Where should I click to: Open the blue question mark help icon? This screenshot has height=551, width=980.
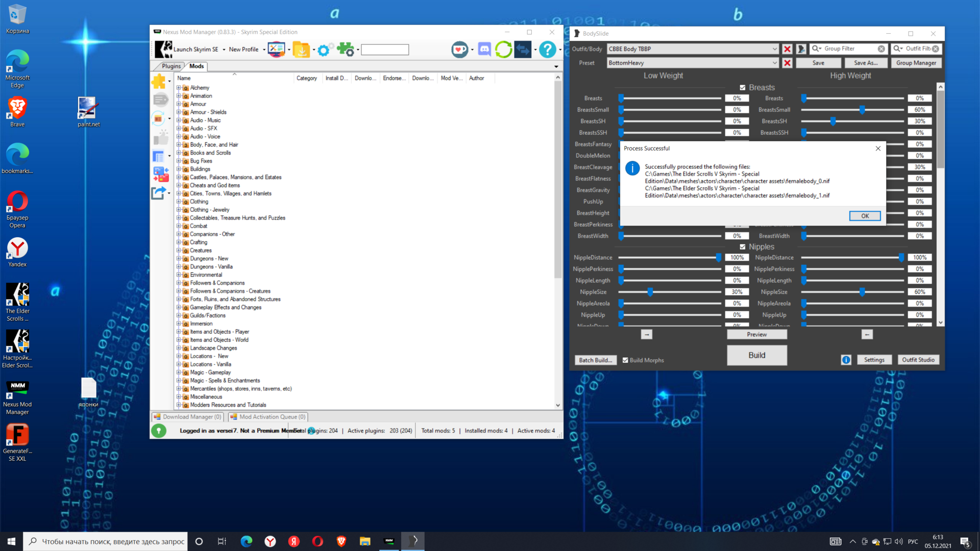pyautogui.click(x=547, y=49)
